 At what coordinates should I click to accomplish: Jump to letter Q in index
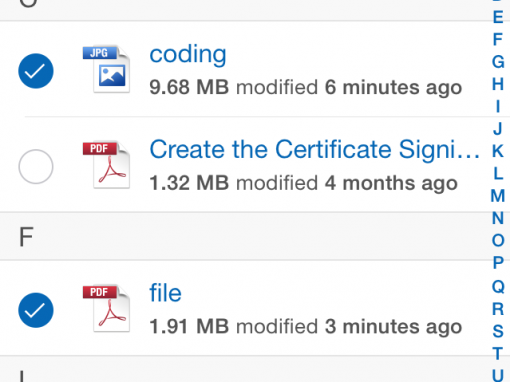(498, 286)
